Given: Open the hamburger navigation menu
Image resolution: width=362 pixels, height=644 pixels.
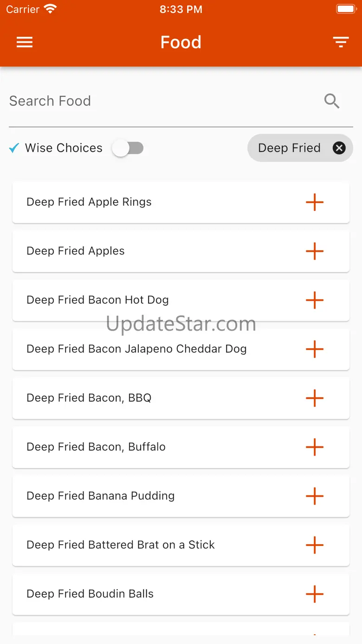Looking at the screenshot, I should click(25, 42).
